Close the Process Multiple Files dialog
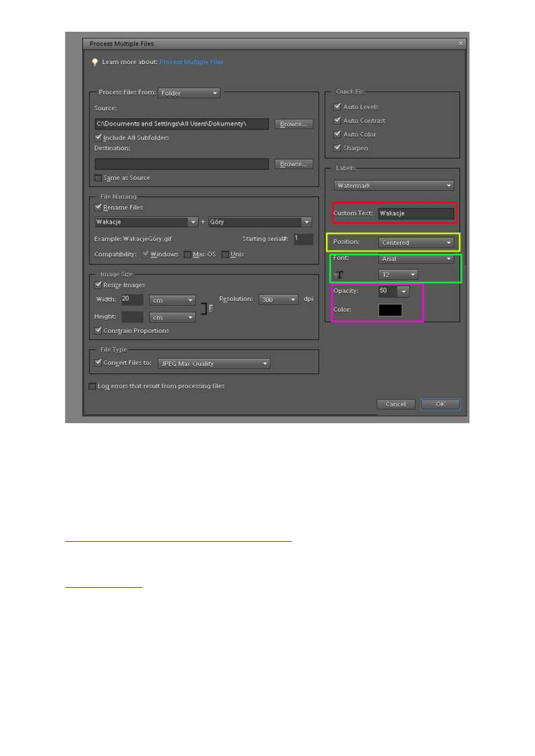 pos(460,44)
